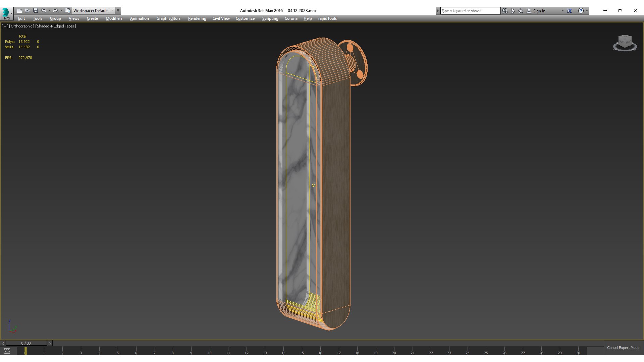Open the Favorites star icon
Viewport: 644px width, 362px height.
tap(521, 11)
